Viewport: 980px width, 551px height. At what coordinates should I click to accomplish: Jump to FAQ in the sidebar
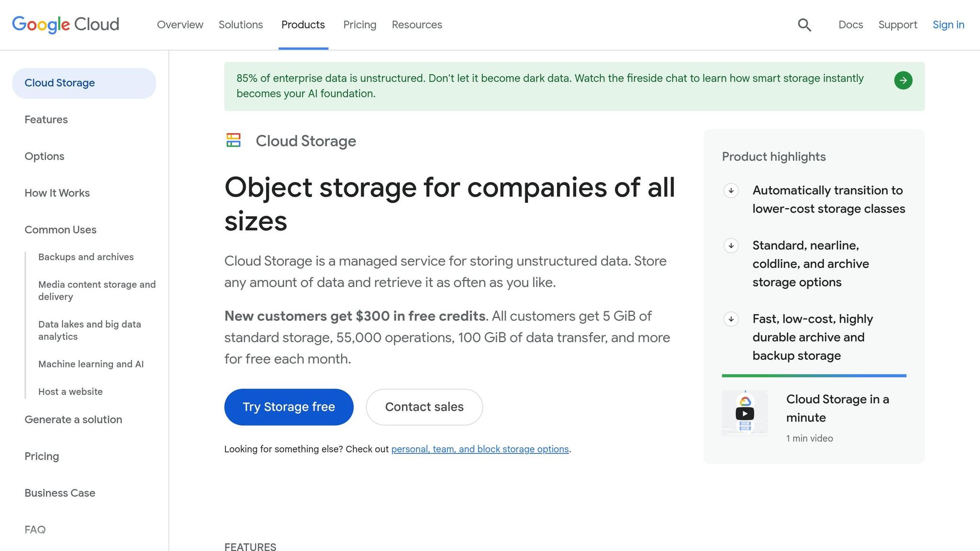[x=35, y=530]
